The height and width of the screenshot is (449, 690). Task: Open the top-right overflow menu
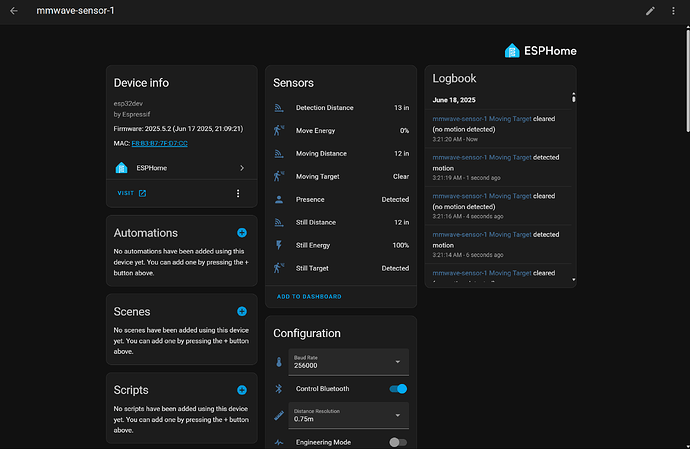click(x=673, y=11)
